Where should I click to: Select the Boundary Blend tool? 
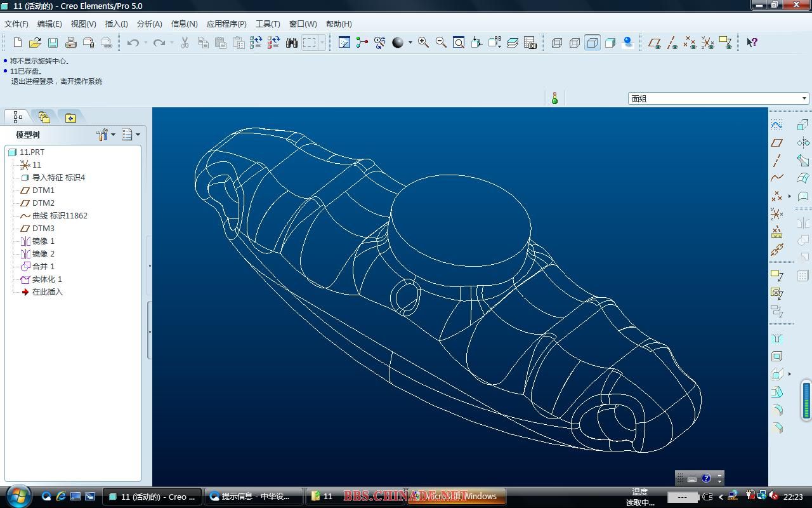point(802,178)
